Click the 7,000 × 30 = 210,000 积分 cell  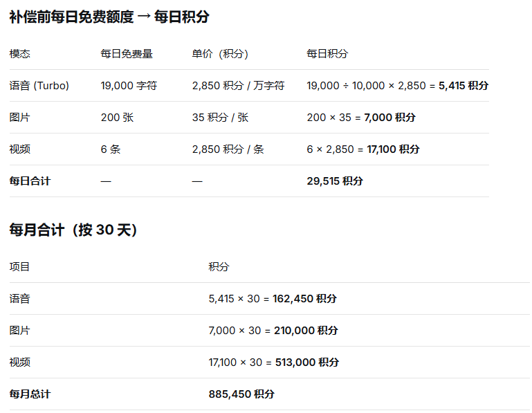[x=273, y=331]
